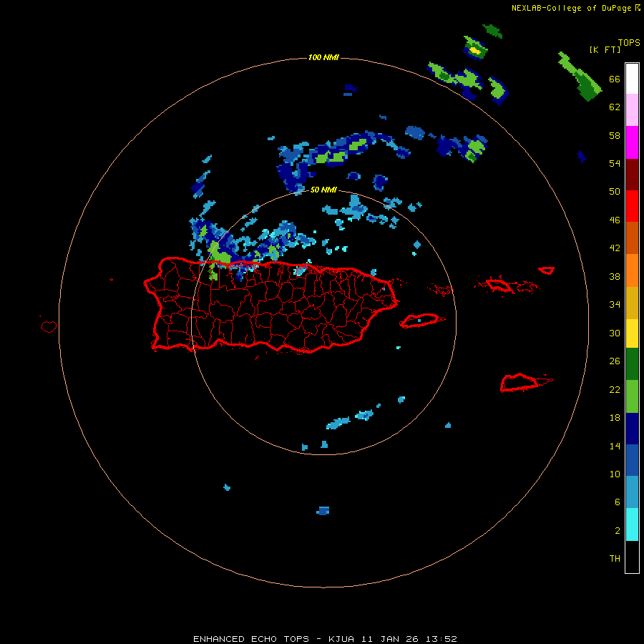Image resolution: width=644 pixels, height=644 pixels.
Task: Pick the dark green legend swatch
Action: click(x=632, y=364)
